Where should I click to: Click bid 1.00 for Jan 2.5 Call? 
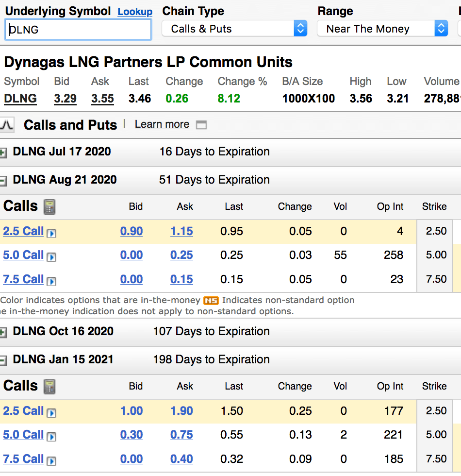click(x=132, y=411)
